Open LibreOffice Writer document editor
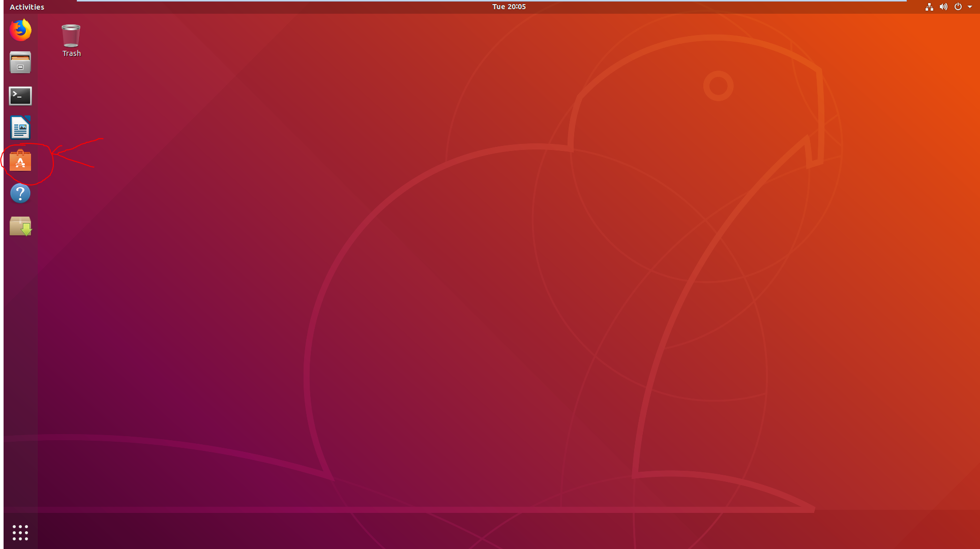The width and height of the screenshot is (980, 549). coord(20,128)
